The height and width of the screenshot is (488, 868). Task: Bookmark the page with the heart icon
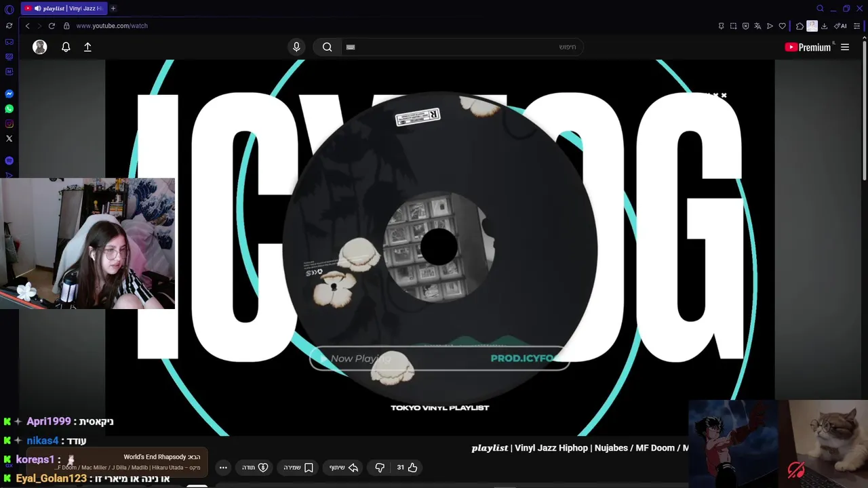tap(782, 26)
